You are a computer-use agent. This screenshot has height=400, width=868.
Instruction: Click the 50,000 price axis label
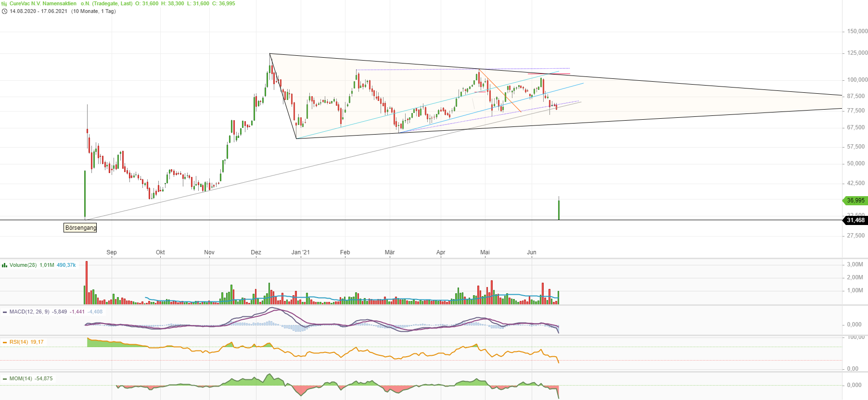(856, 163)
